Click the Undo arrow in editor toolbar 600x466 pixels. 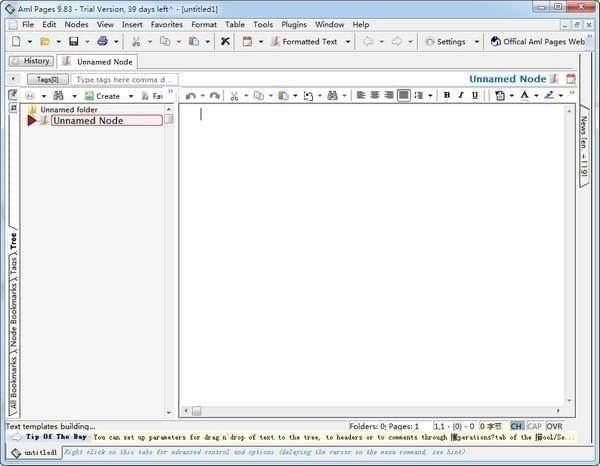(x=190, y=96)
